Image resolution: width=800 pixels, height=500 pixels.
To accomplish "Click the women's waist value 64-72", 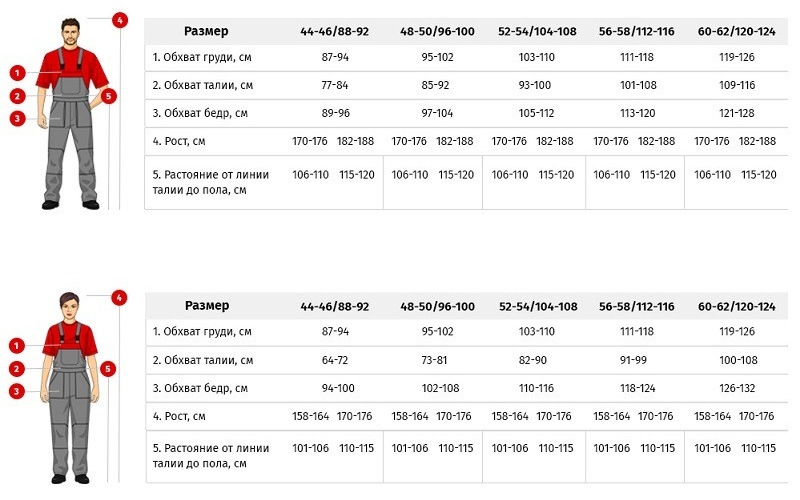I will pyautogui.click(x=335, y=360).
